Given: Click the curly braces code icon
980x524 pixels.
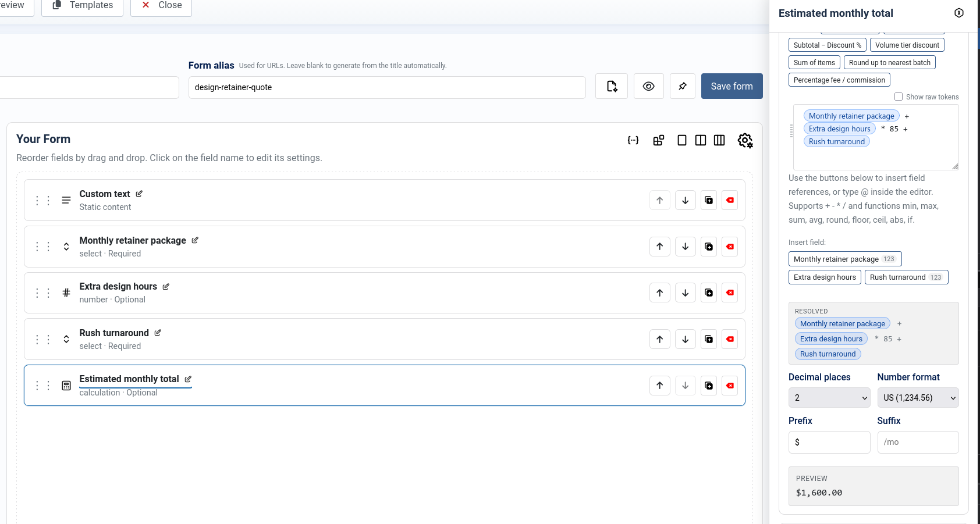Looking at the screenshot, I should click(x=633, y=140).
